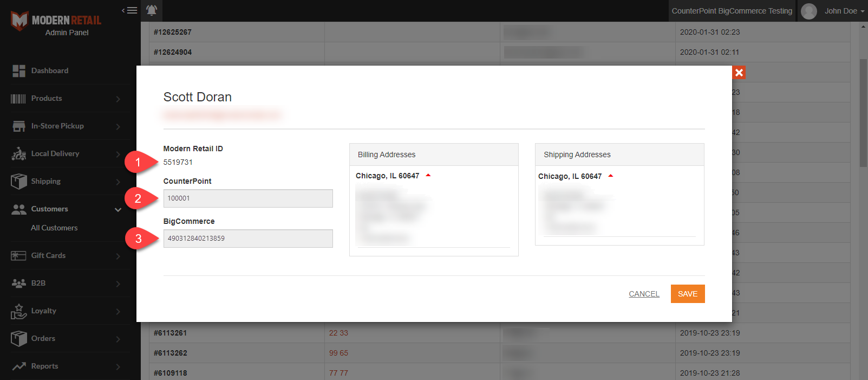This screenshot has width=868, height=380.
Task: Expand the Shipping submenu chevron
Action: 118,182
